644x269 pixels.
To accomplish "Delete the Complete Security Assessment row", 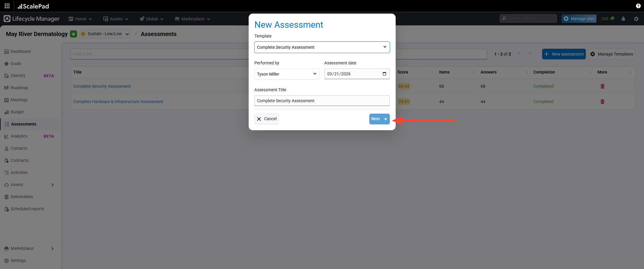I will pyautogui.click(x=602, y=87).
